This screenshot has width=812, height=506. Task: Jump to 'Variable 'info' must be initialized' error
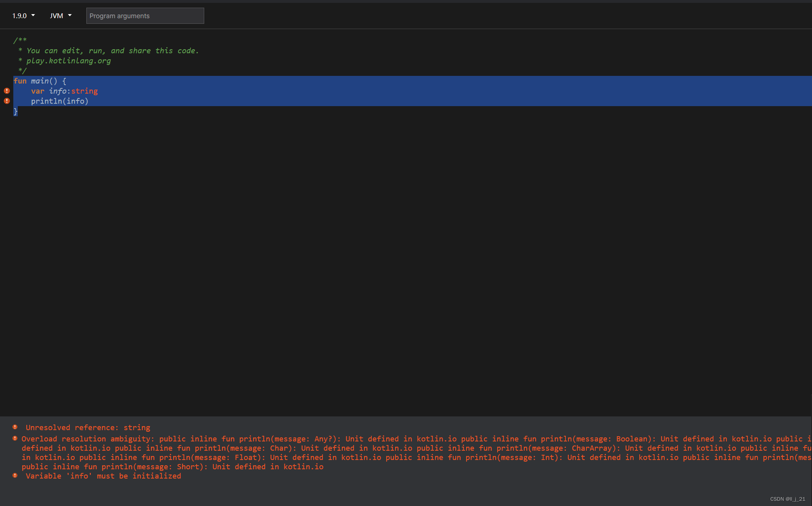click(103, 476)
